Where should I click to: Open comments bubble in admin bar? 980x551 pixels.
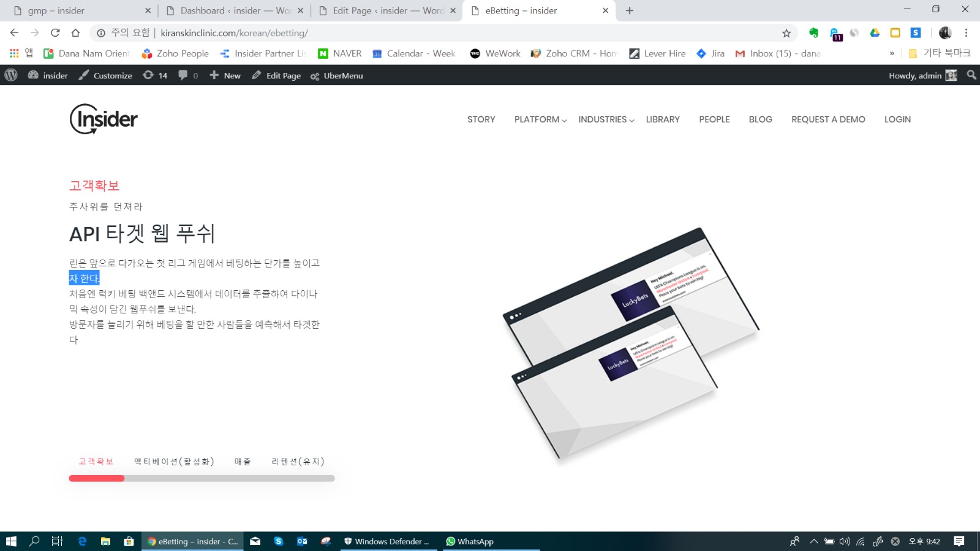pos(187,75)
